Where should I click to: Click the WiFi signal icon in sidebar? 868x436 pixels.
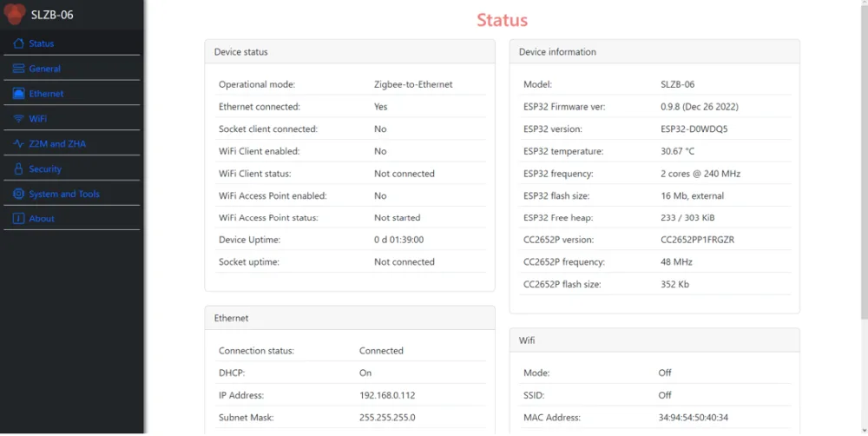pos(19,119)
